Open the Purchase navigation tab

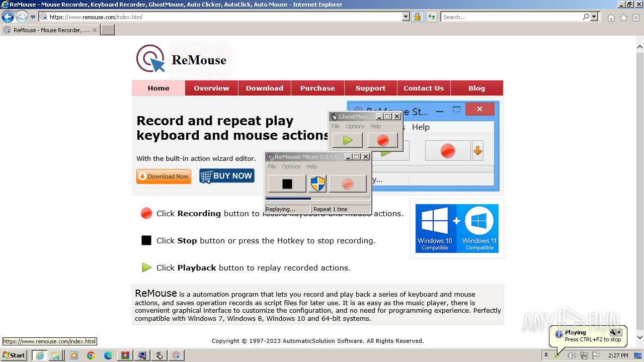[x=317, y=88]
